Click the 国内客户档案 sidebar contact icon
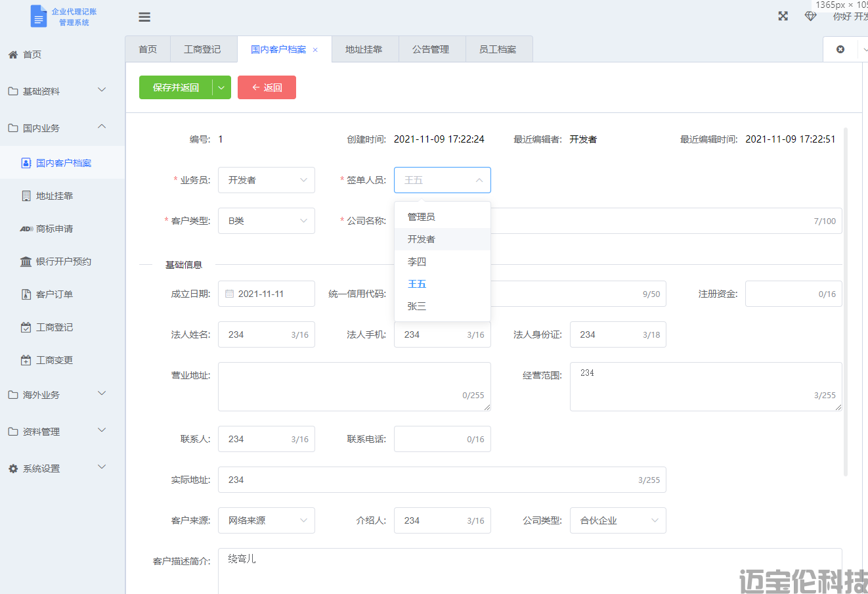The height and width of the screenshot is (594, 868). pyautogui.click(x=26, y=163)
